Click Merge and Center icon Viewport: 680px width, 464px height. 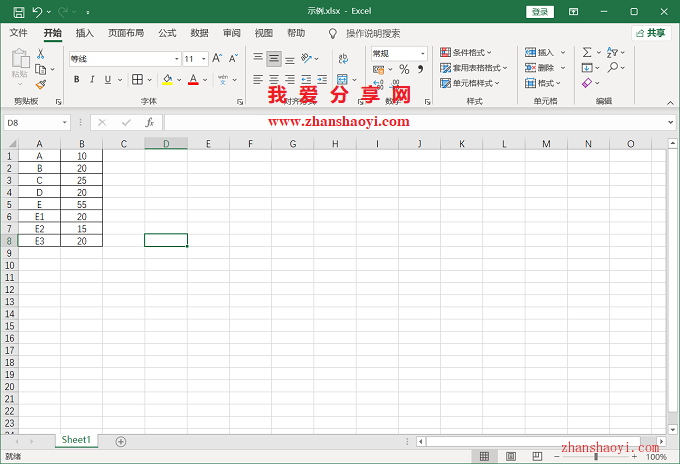tap(343, 79)
